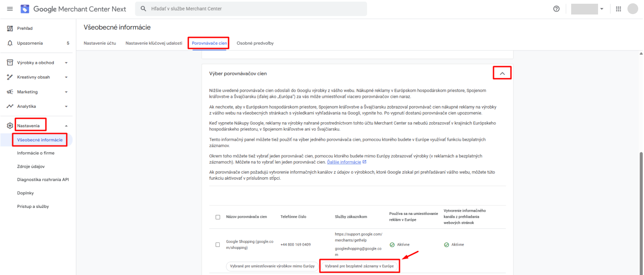This screenshot has width=644, height=275.
Task: Expand the Výrobky a obchod menu
Action: click(x=66, y=63)
